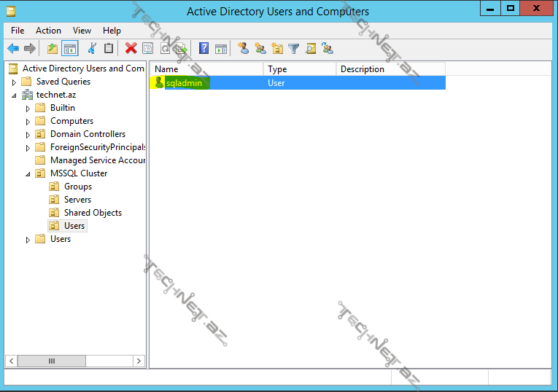
Task: Click the red Delete X icon
Action: [131, 49]
